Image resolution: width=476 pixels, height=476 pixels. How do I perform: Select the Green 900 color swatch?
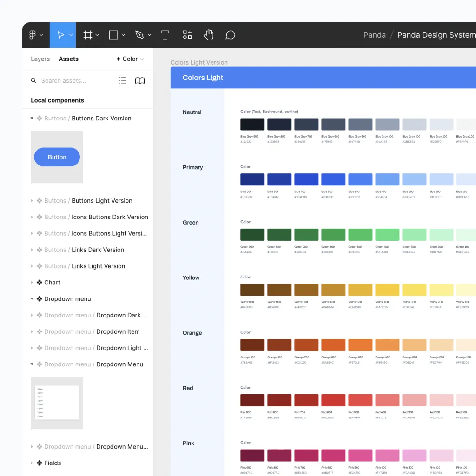tap(252, 234)
